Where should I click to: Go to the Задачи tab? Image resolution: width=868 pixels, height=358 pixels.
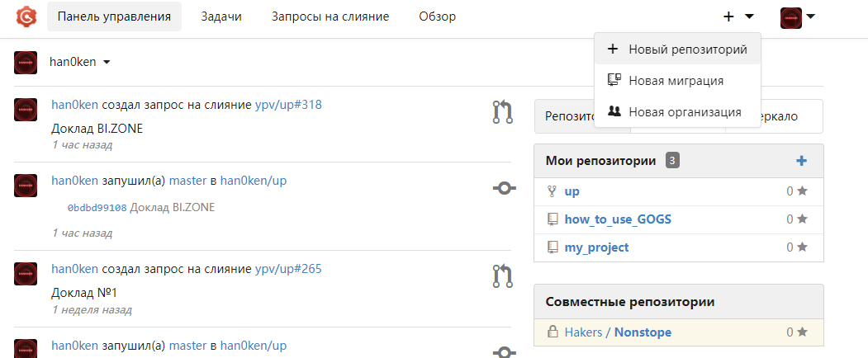[221, 16]
